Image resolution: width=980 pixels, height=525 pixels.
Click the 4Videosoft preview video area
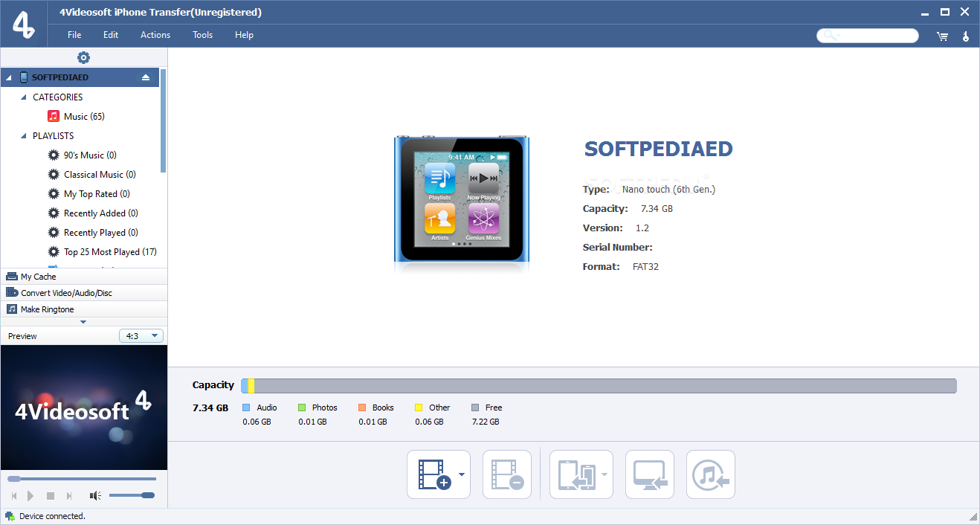click(84, 408)
